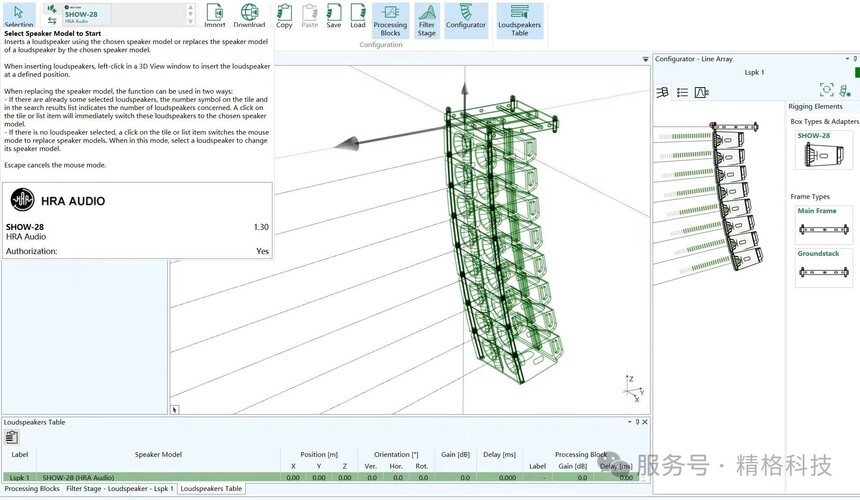Toggle the Loudspeakers Table panel button
Viewport: 860px width, 500px height.
point(519,20)
